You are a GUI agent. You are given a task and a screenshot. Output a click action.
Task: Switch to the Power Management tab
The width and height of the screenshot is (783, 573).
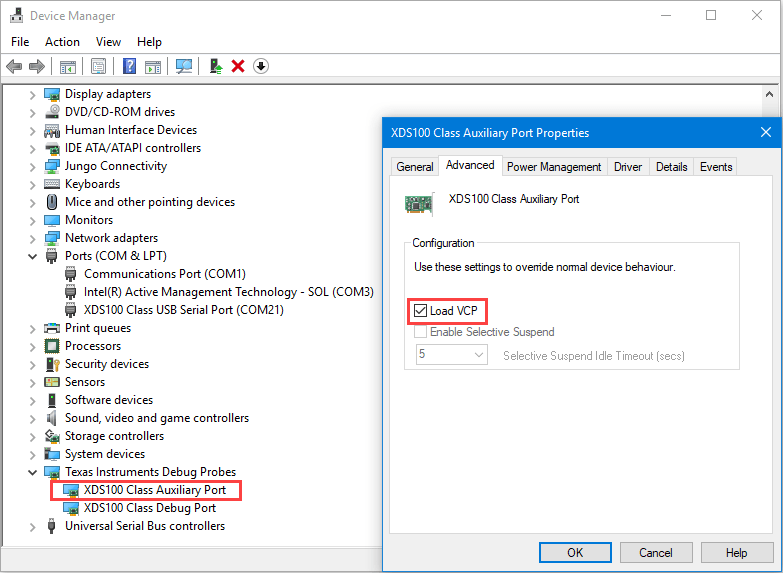(554, 167)
